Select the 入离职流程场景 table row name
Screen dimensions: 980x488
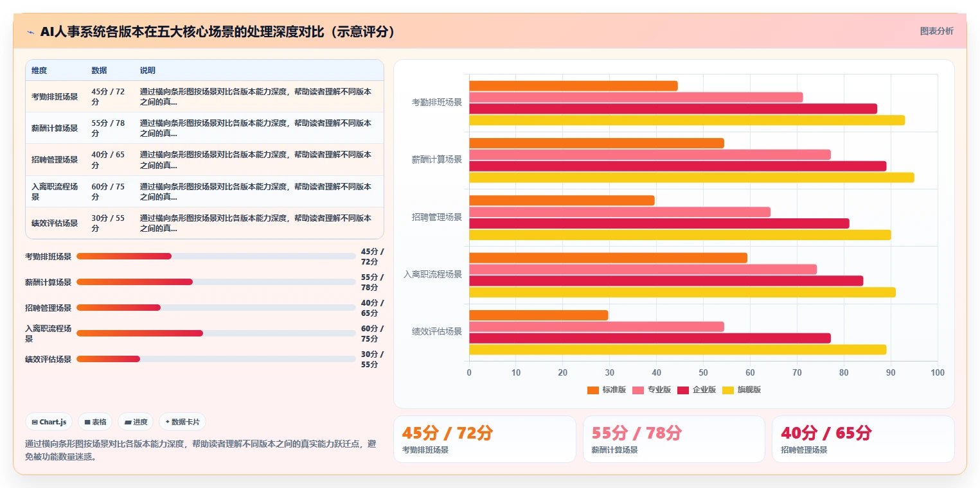tap(55, 191)
